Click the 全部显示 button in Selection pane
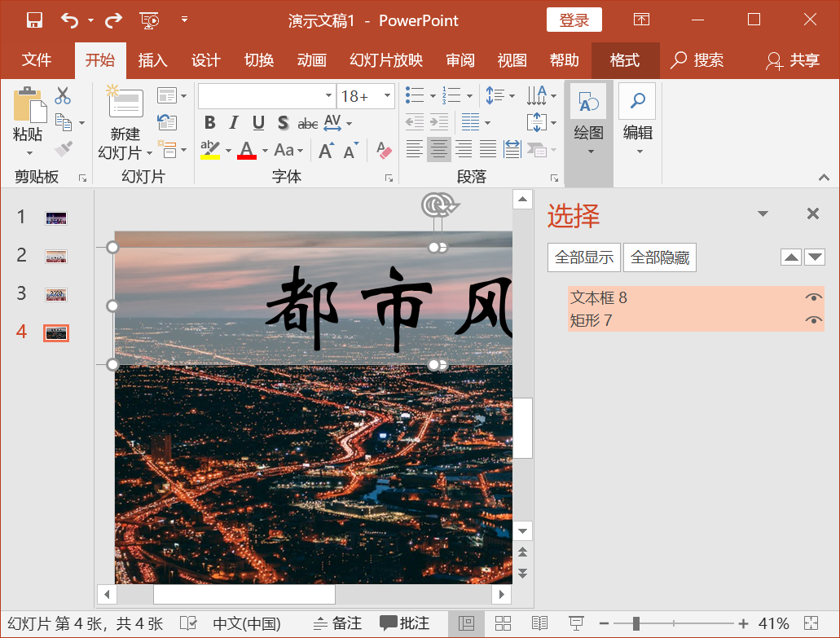This screenshot has width=840, height=638. 583,257
